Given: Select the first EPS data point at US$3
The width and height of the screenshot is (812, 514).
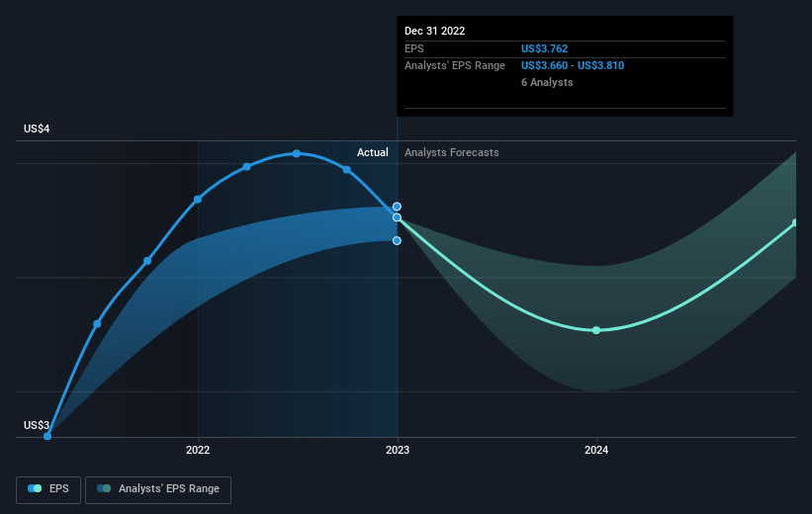Looking at the screenshot, I should (x=47, y=436).
